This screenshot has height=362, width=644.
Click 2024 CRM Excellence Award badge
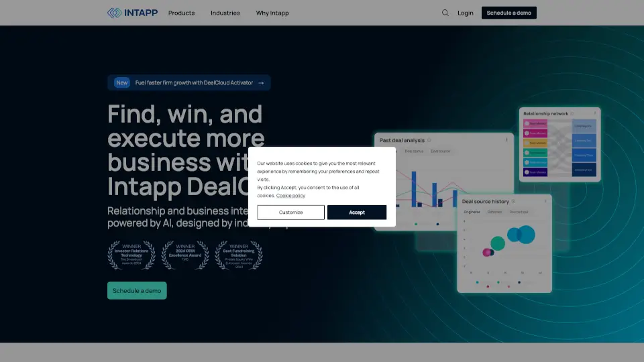pos(185,255)
